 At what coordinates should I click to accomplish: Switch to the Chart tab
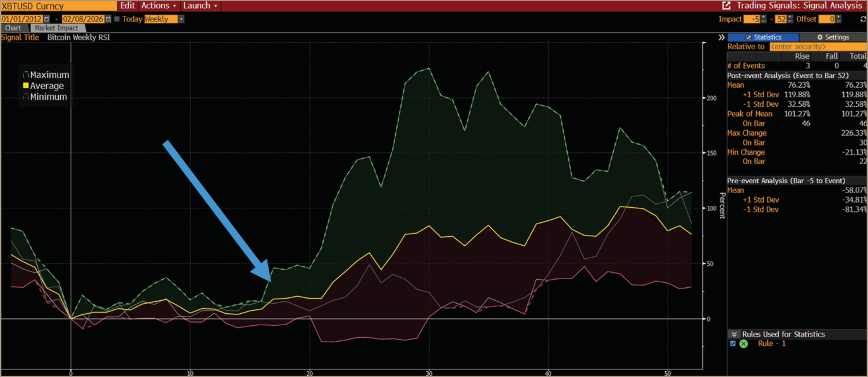(13, 28)
